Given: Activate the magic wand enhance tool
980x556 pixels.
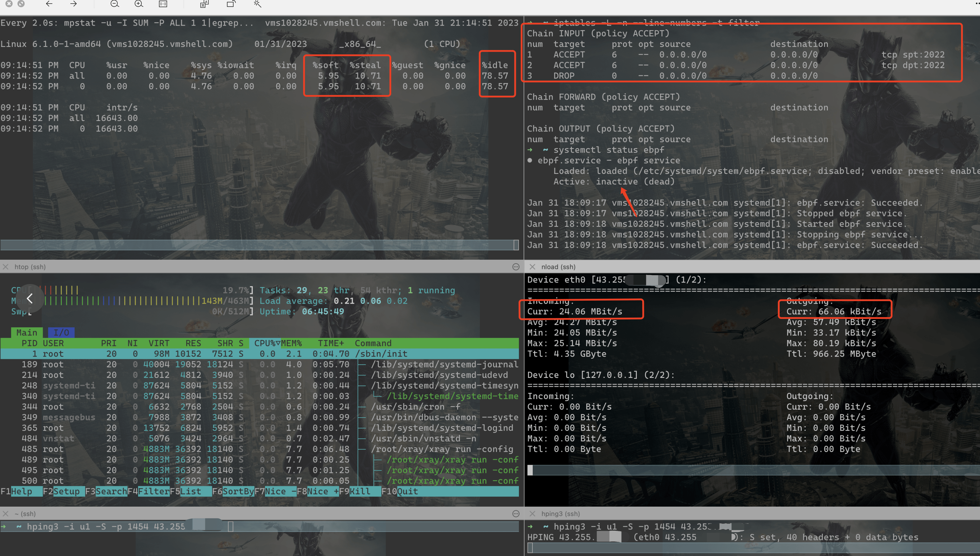Looking at the screenshot, I should (257, 4).
